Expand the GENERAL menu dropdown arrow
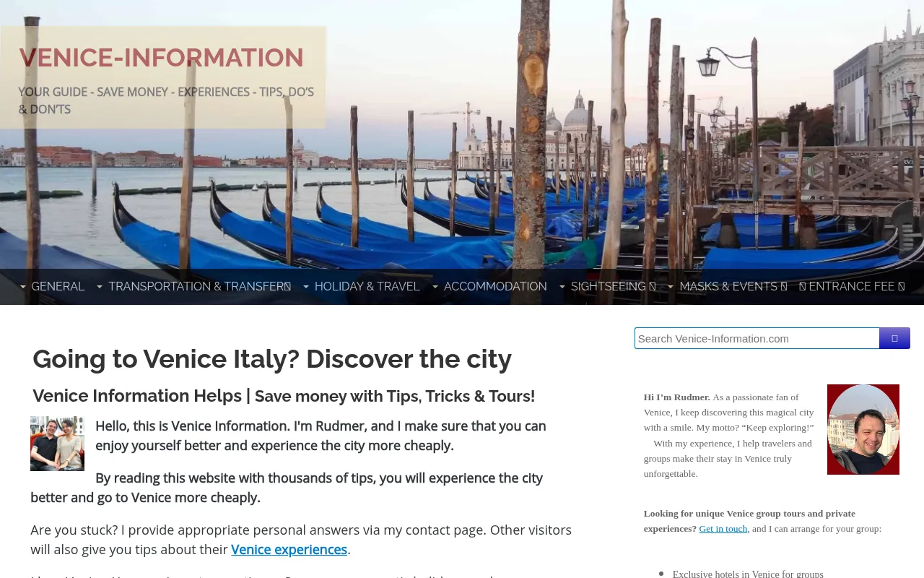 coord(23,287)
